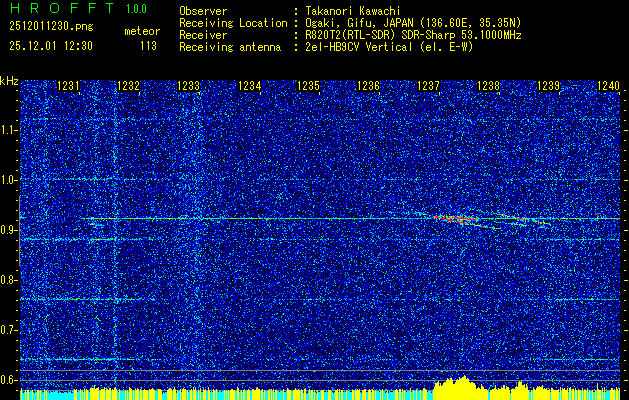Click the 1237 time marker

pyautogui.click(x=428, y=86)
